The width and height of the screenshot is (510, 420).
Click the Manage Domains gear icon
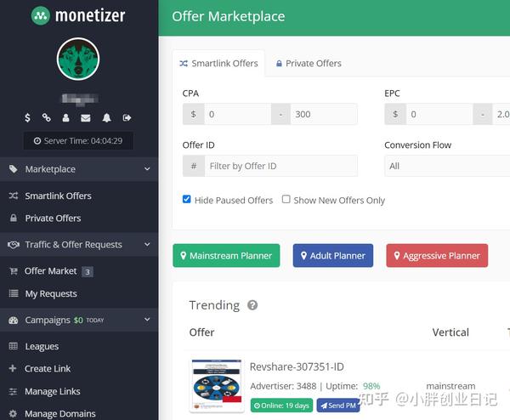coord(13,413)
